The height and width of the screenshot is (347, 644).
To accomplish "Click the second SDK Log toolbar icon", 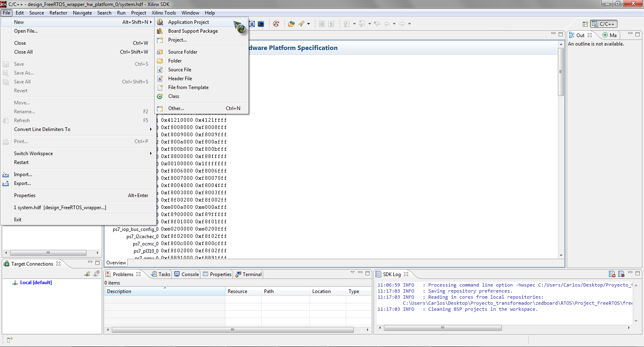I will pos(621,274).
